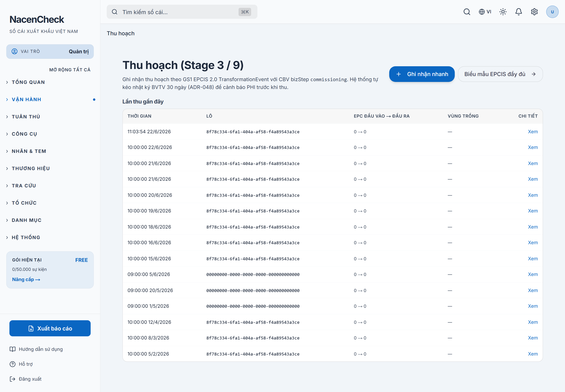565x392 pixels.
Task: Focus the Tìm kiếm sổ cái search field
Action: pos(182,12)
